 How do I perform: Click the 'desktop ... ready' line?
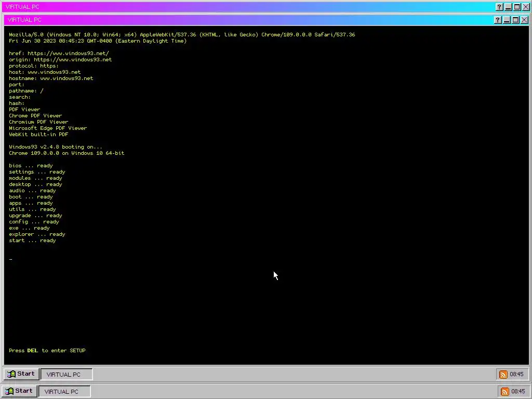[x=36, y=184]
